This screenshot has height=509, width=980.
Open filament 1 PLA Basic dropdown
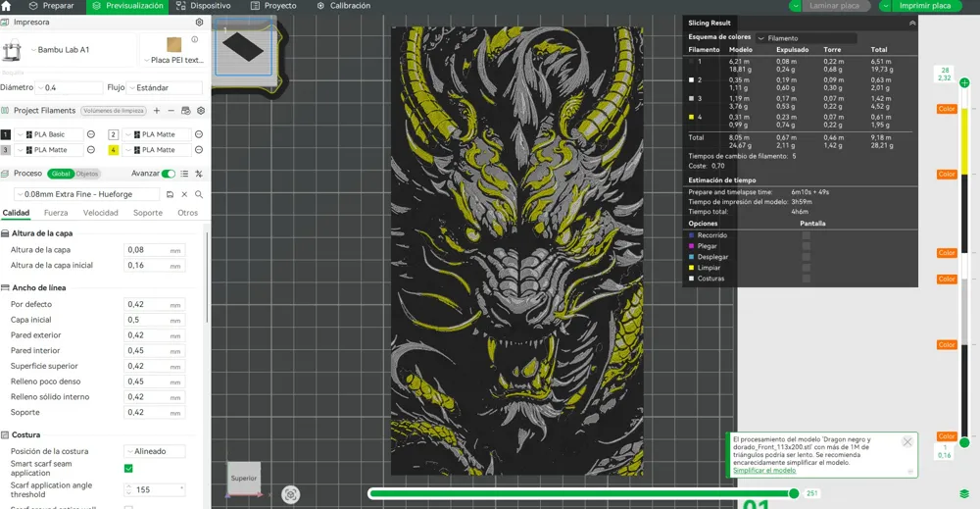point(49,134)
